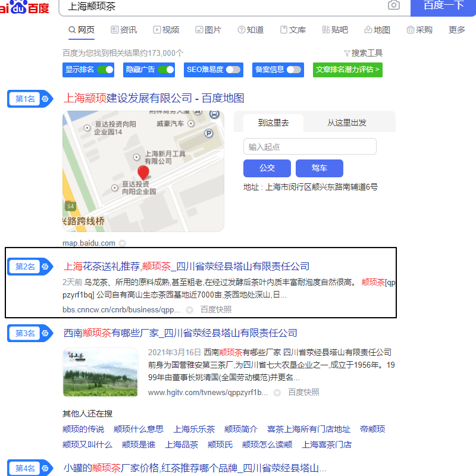
Task: Click 亘达投资向阳企业园14 map marker
Action: click(x=87, y=128)
